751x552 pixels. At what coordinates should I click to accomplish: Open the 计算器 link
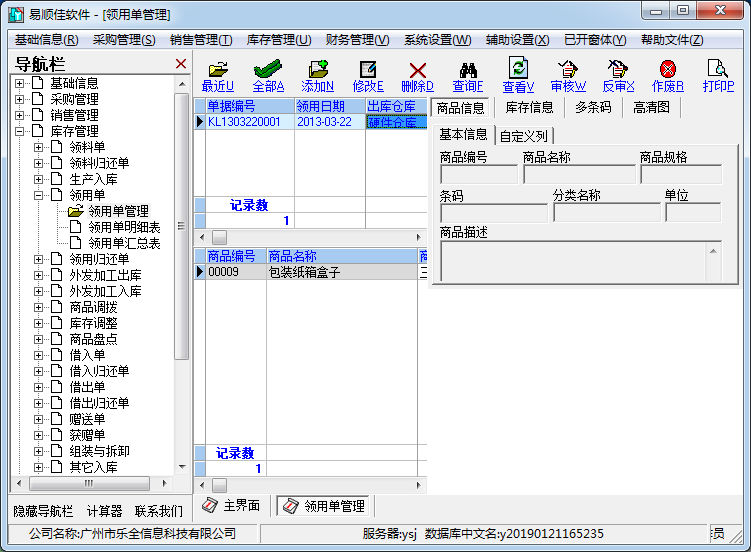point(104,511)
